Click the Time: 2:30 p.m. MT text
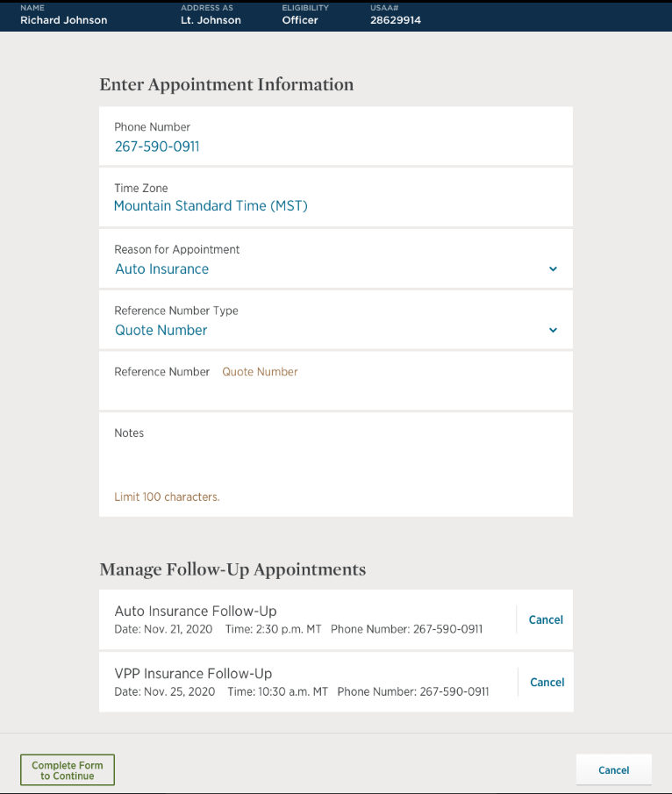The height and width of the screenshot is (794, 672). click(274, 629)
